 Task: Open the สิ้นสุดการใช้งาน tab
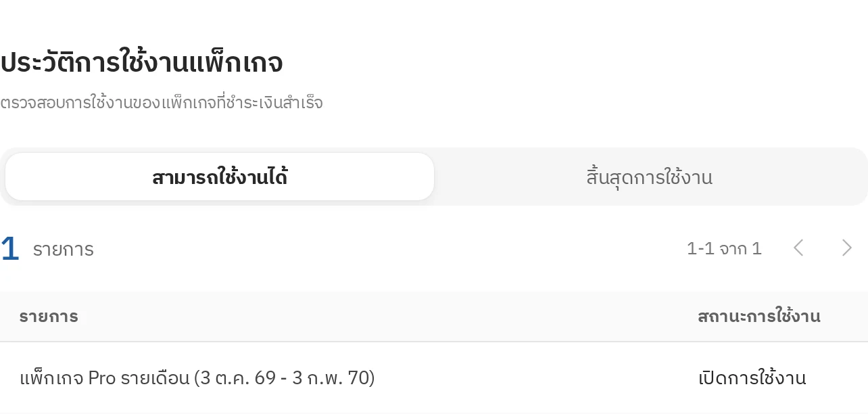(649, 177)
